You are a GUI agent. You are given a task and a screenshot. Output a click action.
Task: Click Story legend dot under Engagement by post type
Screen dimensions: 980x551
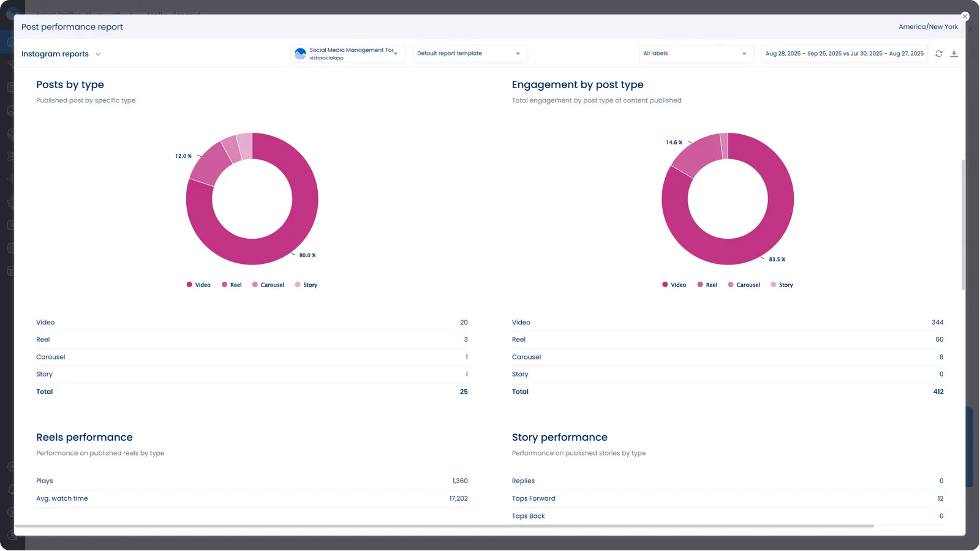[773, 285]
